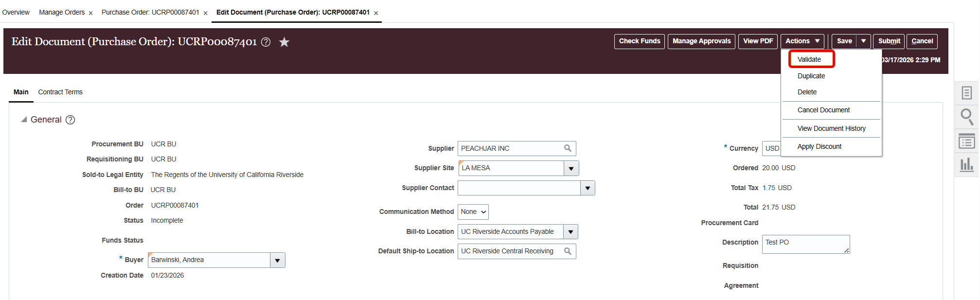Open the list panel icon in right sidebar
The height and width of the screenshot is (300, 980).
tap(966, 141)
